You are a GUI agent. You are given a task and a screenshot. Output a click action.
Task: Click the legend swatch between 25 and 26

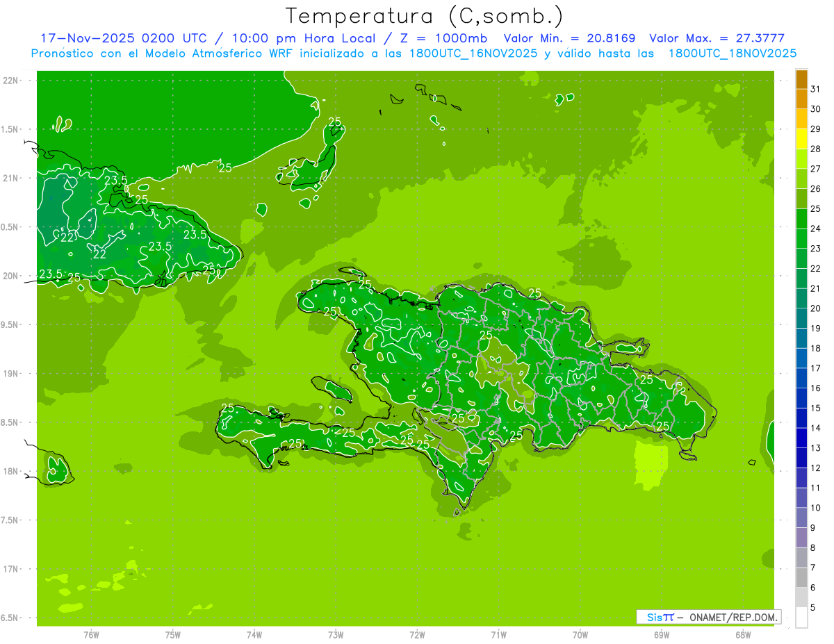801,199
